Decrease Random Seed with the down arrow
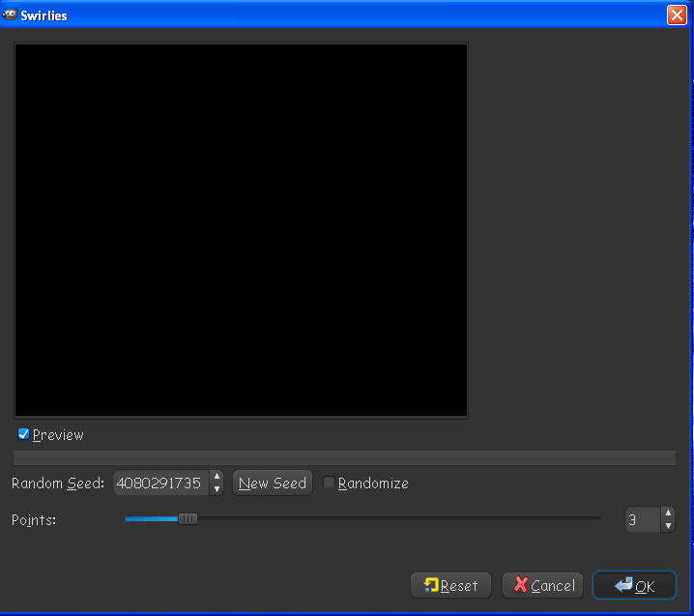Viewport: 694px width, 616px height. 217,489
